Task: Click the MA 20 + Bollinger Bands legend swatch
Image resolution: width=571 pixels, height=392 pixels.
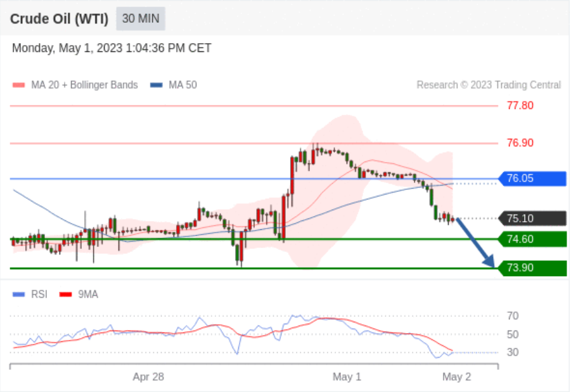Action: click(18, 85)
